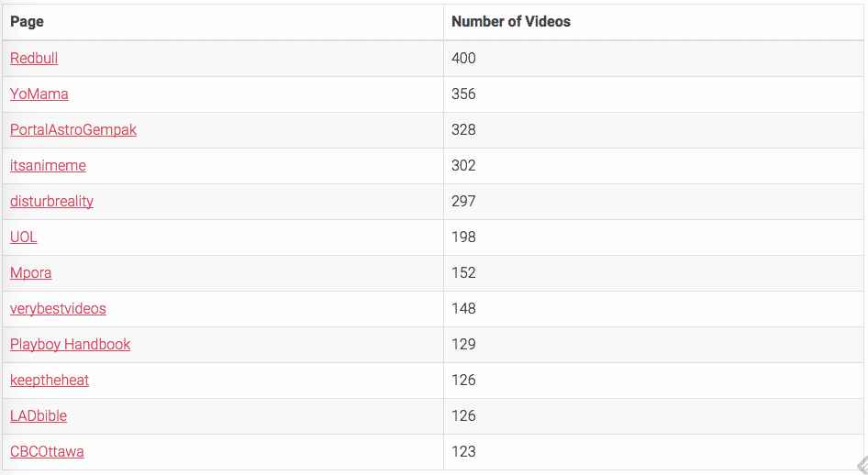Open the UOL link

24,237
